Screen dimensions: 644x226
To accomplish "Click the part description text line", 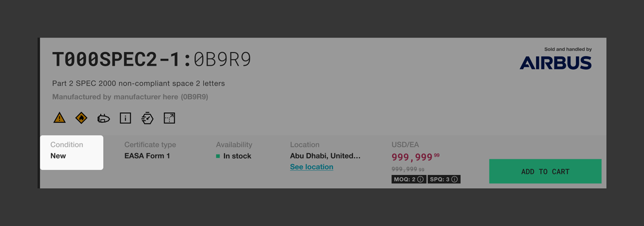I will [x=138, y=83].
